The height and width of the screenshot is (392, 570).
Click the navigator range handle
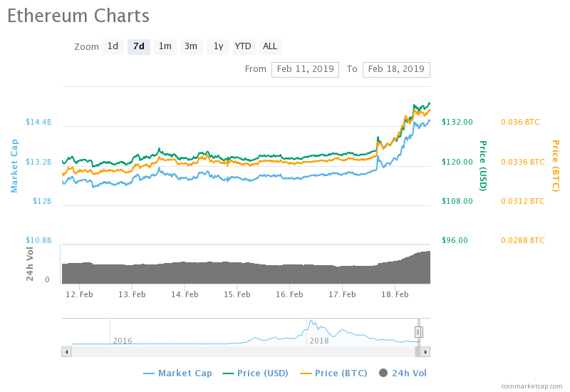[x=419, y=331]
